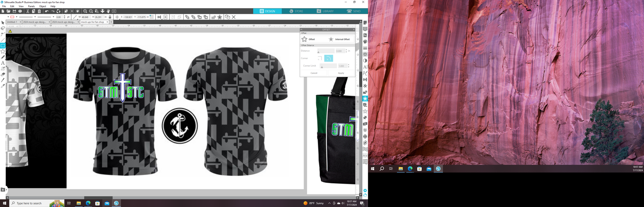
Task: Open the Offset star panel icon
Action: 365,98
